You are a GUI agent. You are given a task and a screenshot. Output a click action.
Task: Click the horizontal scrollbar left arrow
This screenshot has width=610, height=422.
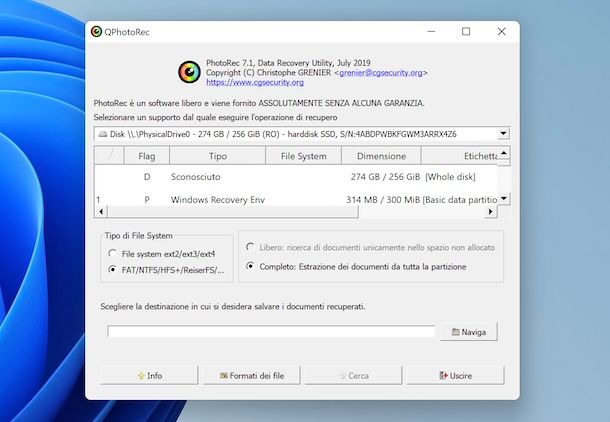[101, 212]
